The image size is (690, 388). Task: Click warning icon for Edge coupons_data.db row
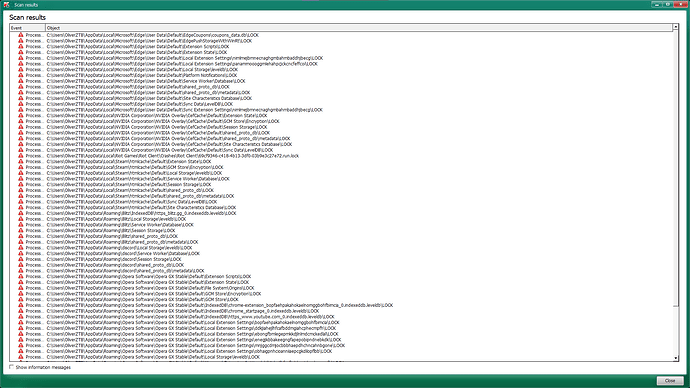pos(21,35)
